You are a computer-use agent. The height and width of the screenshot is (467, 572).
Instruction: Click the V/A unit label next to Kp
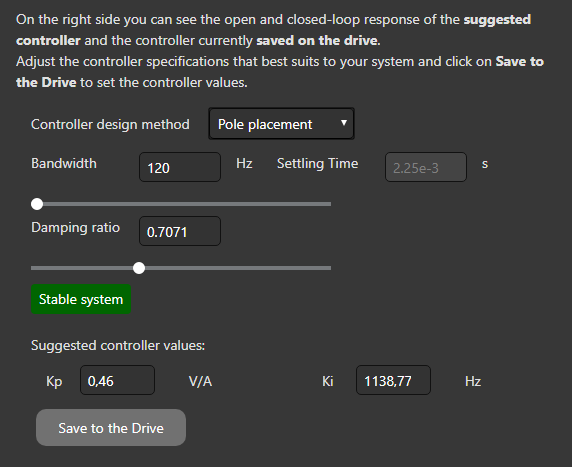pyautogui.click(x=200, y=381)
